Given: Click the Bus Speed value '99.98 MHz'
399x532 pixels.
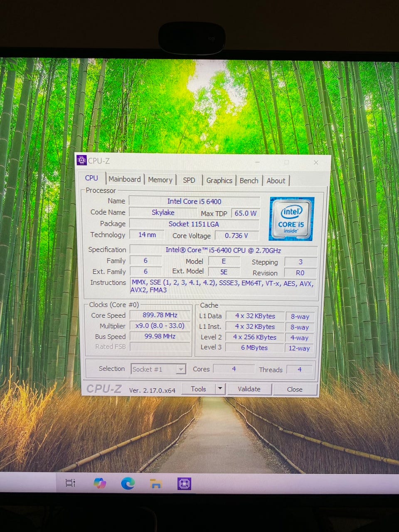Looking at the screenshot, I should (160, 336).
